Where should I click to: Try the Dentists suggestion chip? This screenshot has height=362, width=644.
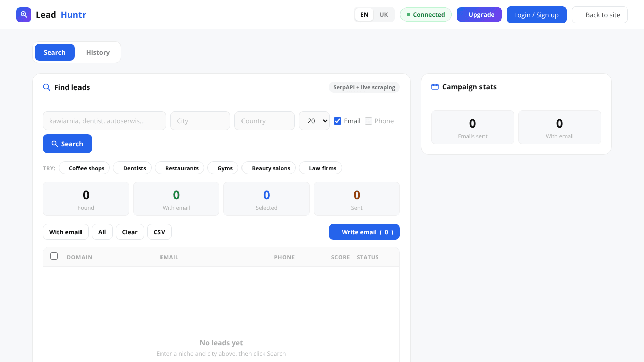(132, 168)
